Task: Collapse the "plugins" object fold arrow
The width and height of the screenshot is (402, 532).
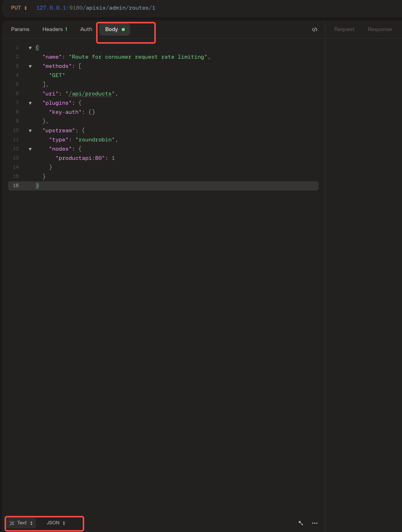Action: (x=30, y=103)
